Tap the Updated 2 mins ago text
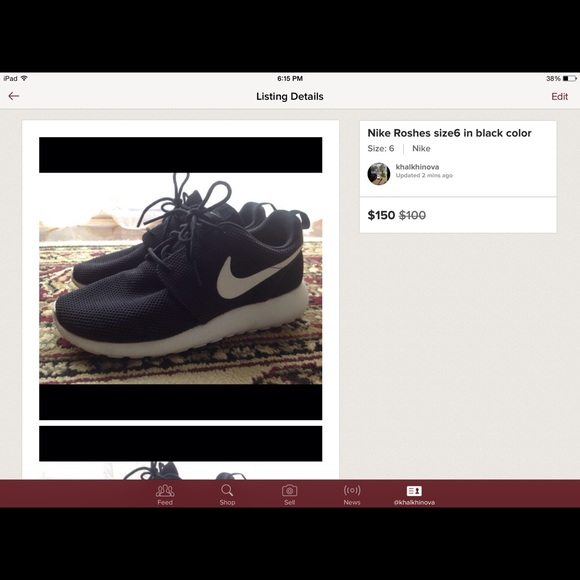Screen dimensions: 580x580 424,175
